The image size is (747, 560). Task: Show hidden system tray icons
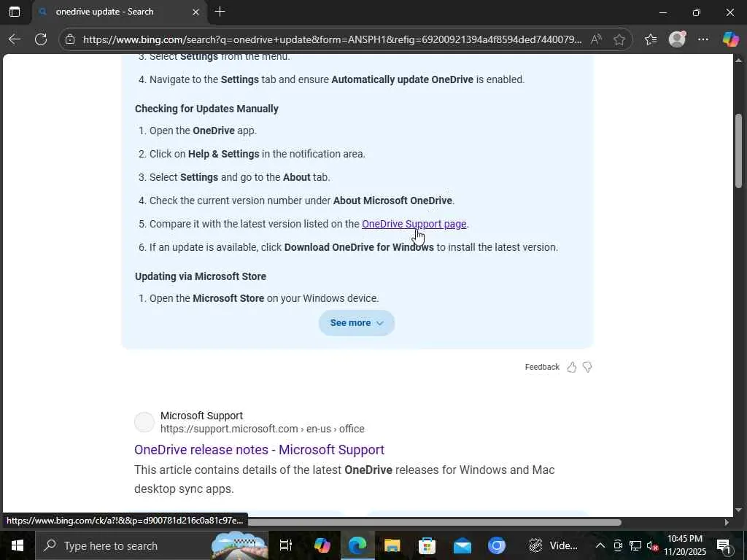pyautogui.click(x=600, y=545)
